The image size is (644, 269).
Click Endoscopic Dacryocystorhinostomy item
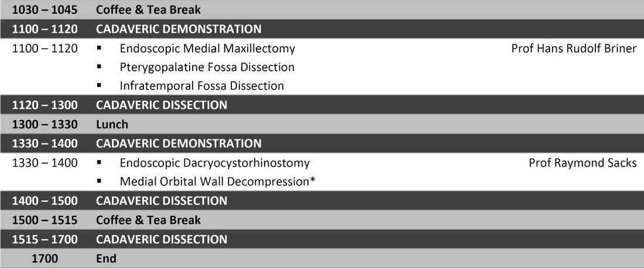[x=215, y=163]
